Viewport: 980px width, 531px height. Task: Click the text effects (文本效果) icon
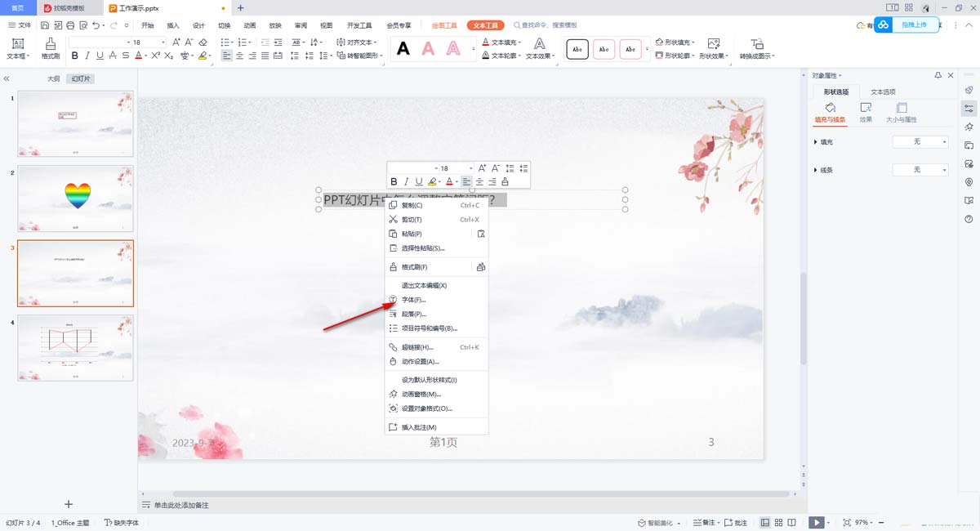(539, 48)
